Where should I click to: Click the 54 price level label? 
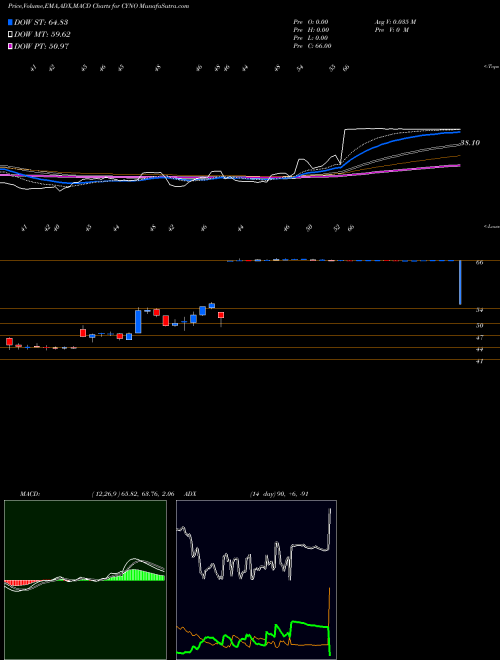[479, 310]
